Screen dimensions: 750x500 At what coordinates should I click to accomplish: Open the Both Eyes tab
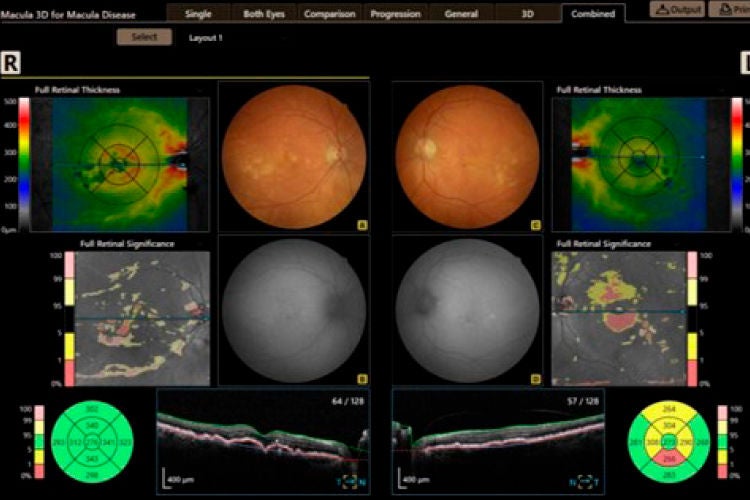click(x=264, y=14)
